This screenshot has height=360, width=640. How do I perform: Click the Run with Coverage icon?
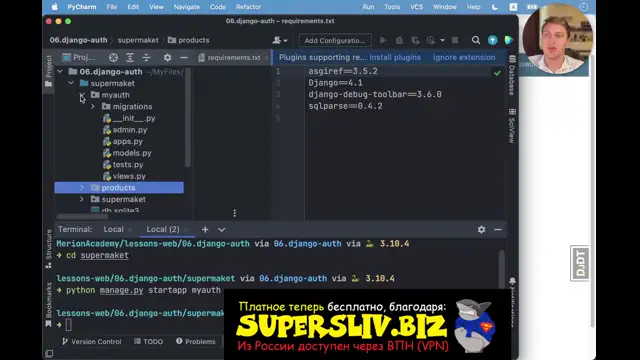point(415,40)
